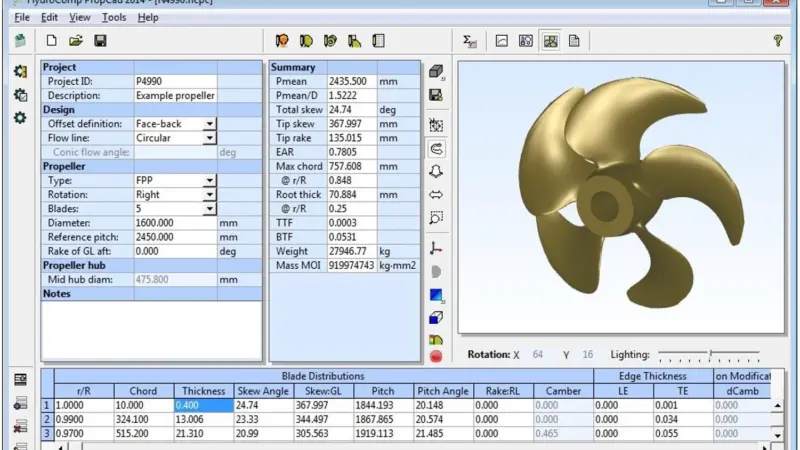This screenshot has height=450, width=800.
Task: Click the top gear settings icon in left sidebar
Action: (x=20, y=71)
